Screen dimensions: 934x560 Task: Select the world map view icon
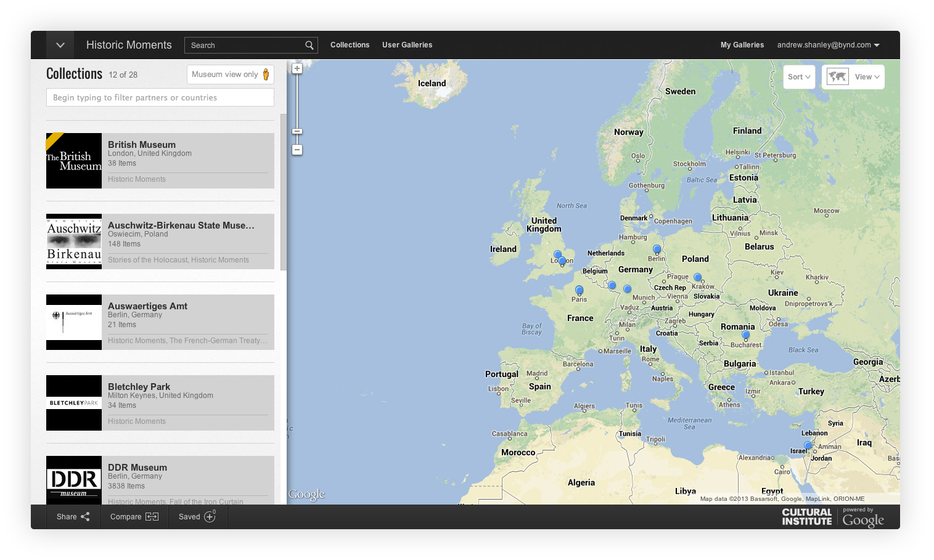point(837,77)
